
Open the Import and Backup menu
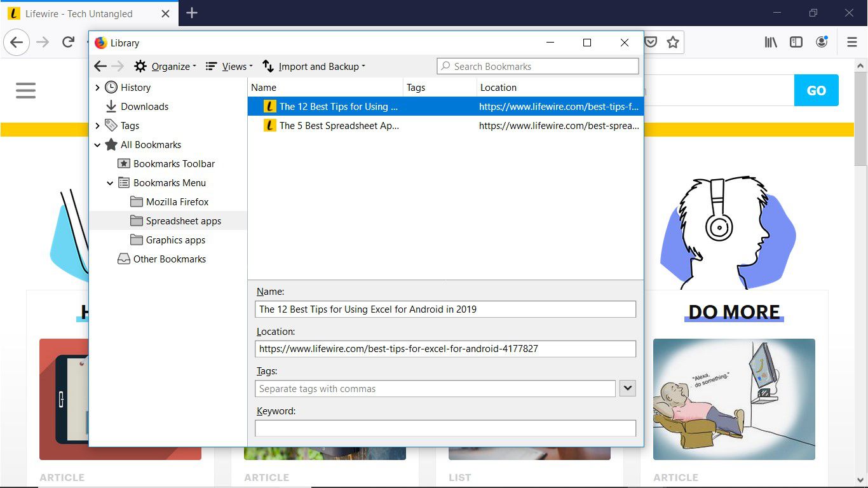(x=314, y=66)
